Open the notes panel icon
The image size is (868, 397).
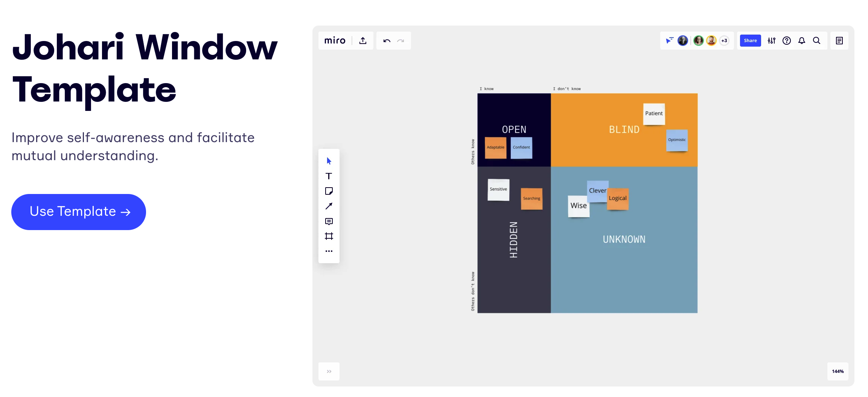(x=839, y=41)
